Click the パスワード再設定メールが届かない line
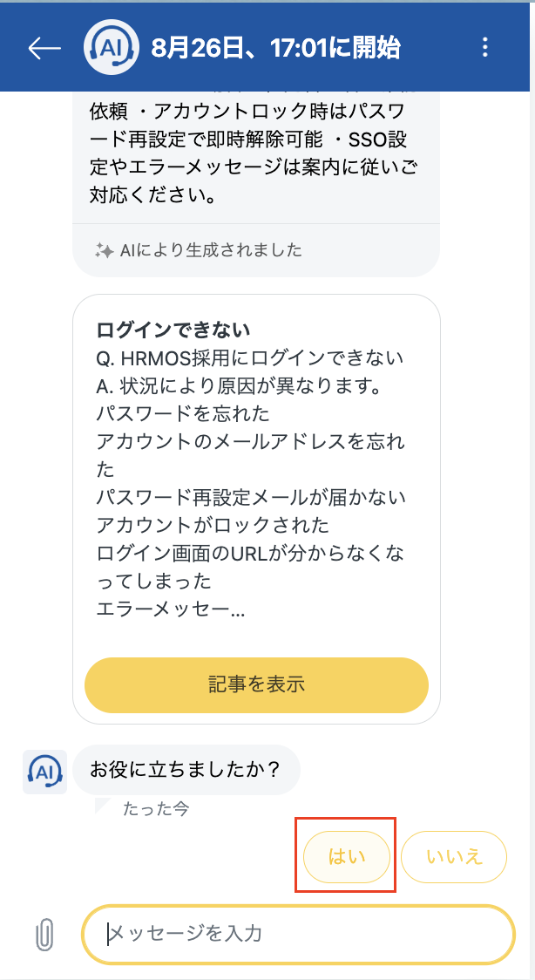The height and width of the screenshot is (980, 535). (x=251, y=497)
